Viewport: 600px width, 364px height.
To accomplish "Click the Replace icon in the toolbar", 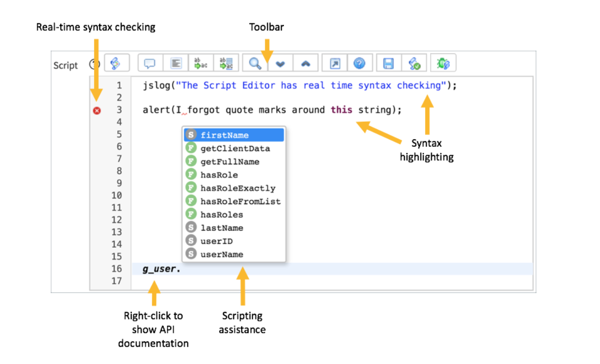I will coord(201,63).
